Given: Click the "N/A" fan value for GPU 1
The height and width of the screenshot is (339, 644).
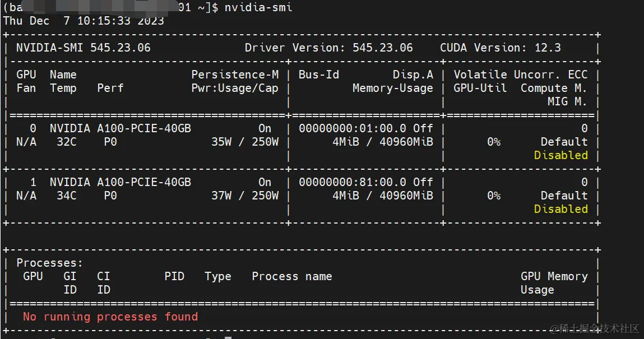Looking at the screenshot, I should (26, 196).
